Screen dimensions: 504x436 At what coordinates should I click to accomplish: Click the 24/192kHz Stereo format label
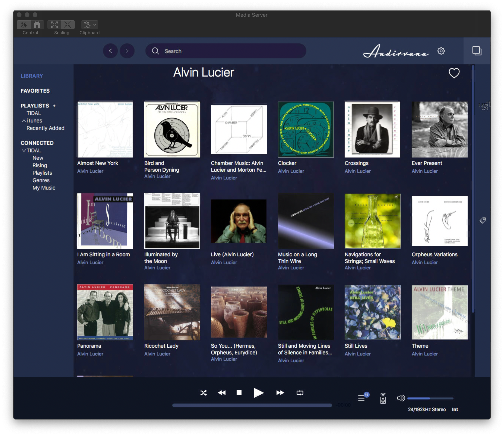(427, 409)
